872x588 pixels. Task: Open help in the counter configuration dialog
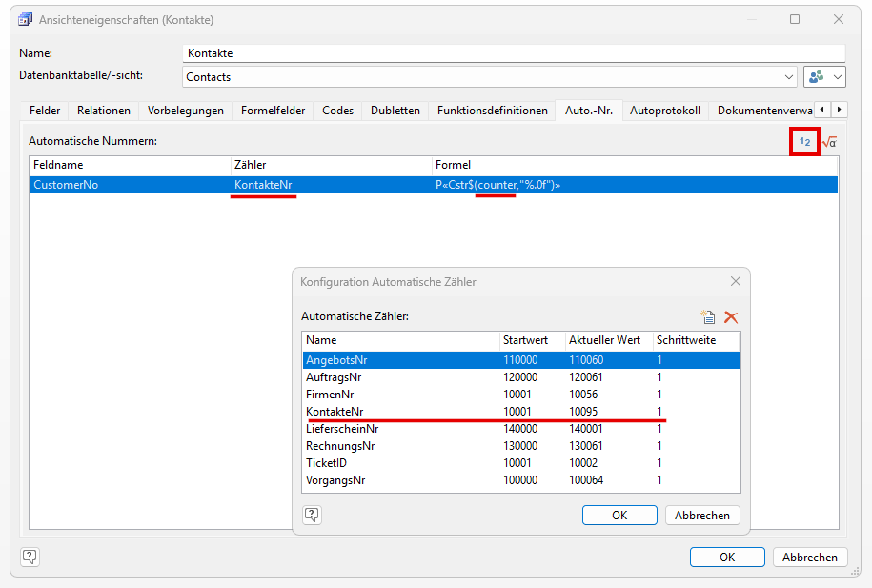point(312,515)
